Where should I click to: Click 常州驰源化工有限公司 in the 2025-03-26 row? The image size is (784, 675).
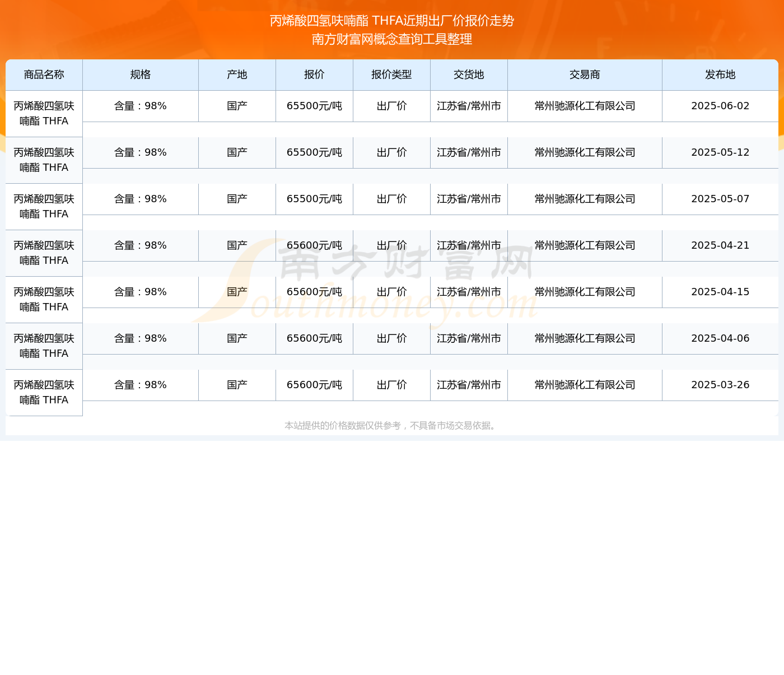click(585, 385)
